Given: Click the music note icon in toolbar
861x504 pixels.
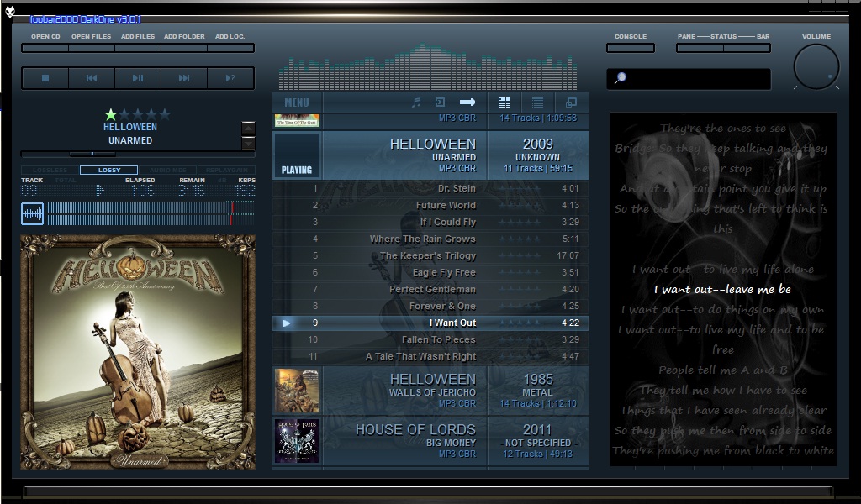Looking at the screenshot, I should (416, 102).
